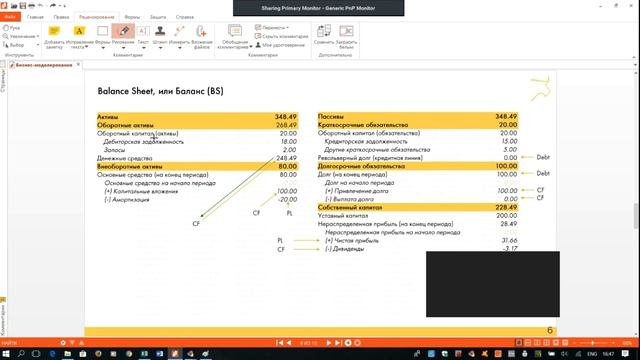640x360 pixels.
Task: Open dropdown arrow under Штамп
Action: [x=160, y=48]
